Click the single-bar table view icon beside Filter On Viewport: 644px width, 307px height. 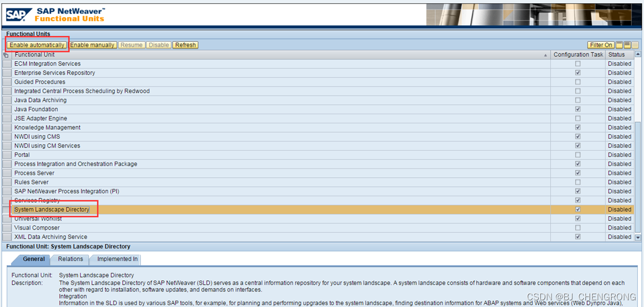620,45
